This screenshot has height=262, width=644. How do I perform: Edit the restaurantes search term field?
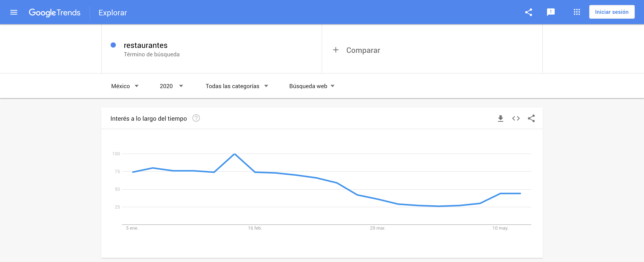(211, 49)
